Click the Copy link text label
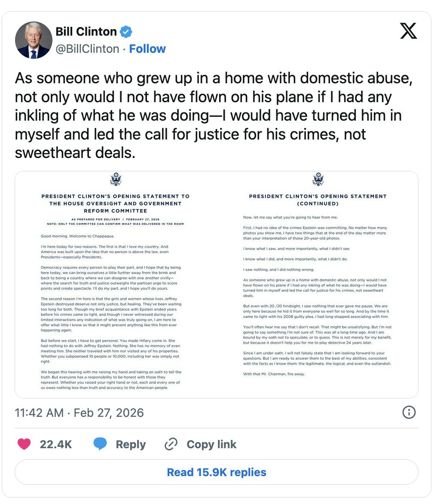Viewport: 440px width, 504px height. pos(211,444)
